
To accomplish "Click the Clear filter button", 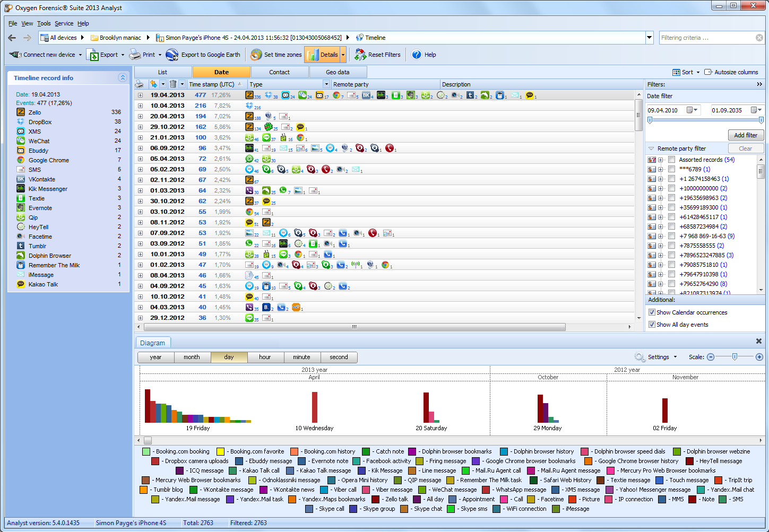I will tap(746, 149).
